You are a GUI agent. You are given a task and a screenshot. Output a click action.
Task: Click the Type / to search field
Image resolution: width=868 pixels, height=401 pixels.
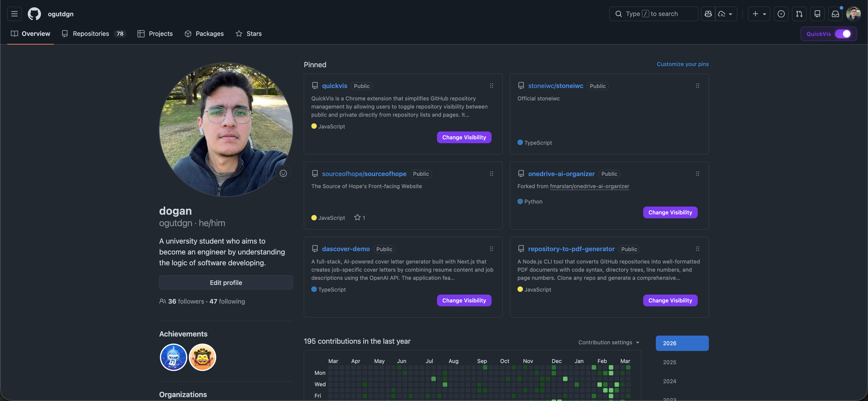(x=653, y=14)
